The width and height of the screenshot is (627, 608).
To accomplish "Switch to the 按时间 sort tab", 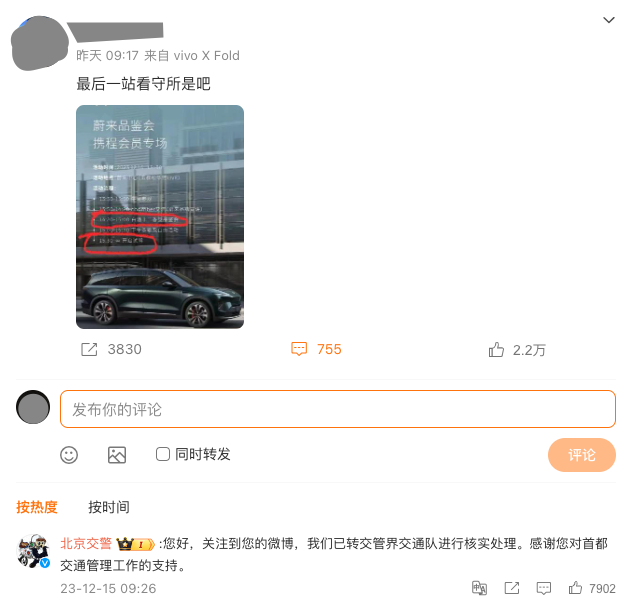I will point(109,507).
